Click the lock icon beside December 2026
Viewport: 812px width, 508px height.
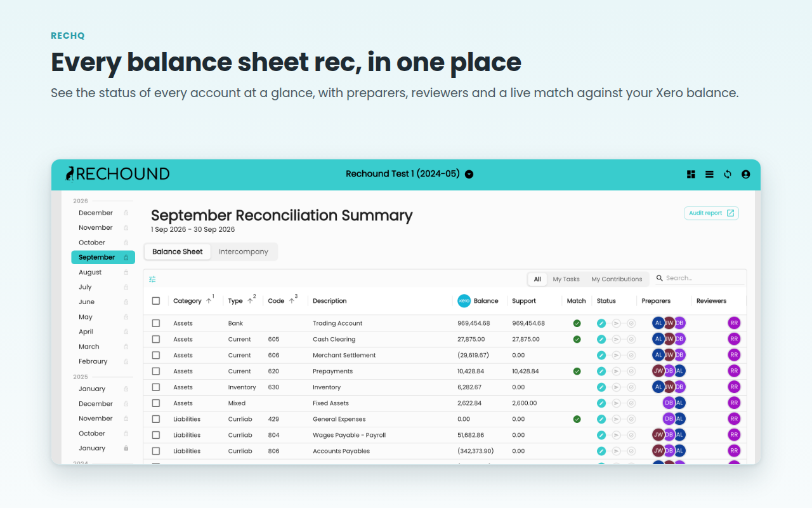coord(126,213)
